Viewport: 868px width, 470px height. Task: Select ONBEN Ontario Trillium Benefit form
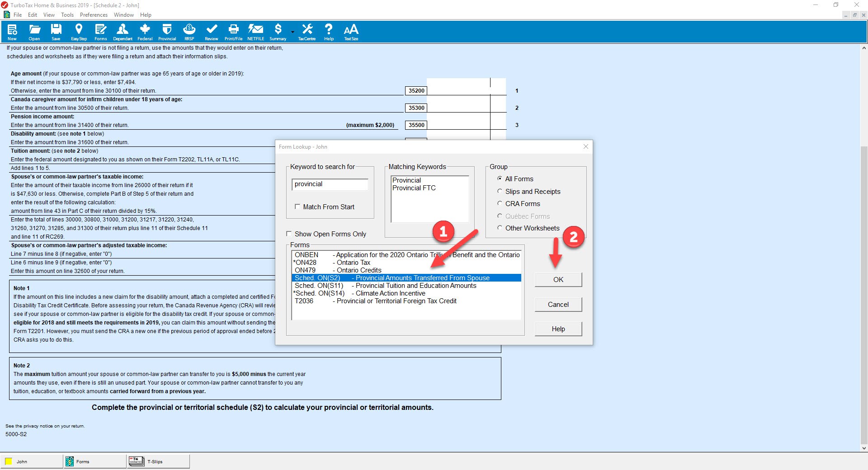pos(406,255)
